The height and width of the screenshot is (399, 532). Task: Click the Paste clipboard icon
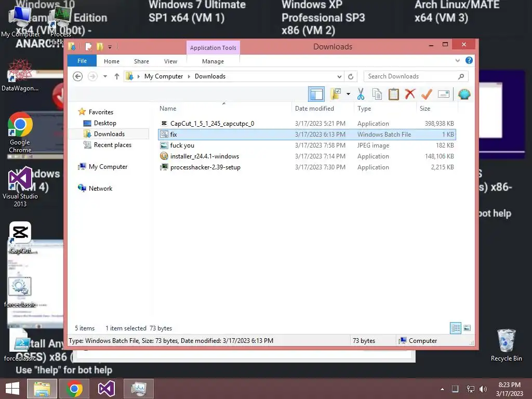394,94
